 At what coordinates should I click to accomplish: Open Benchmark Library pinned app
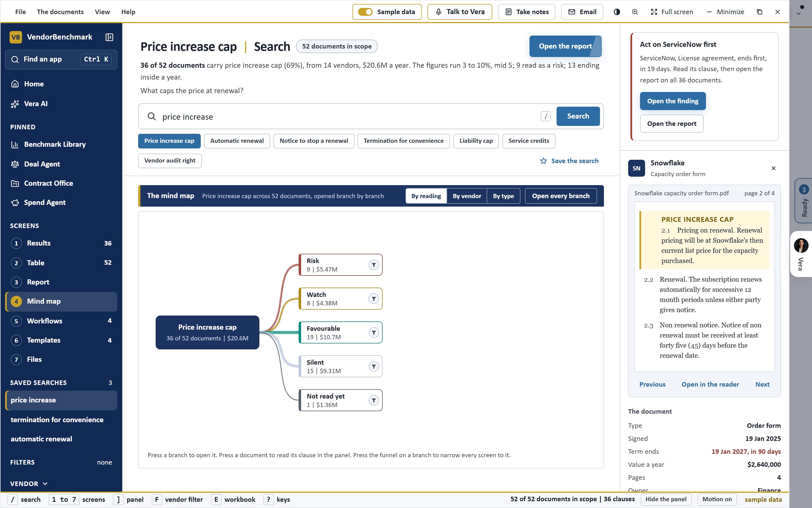click(61, 144)
